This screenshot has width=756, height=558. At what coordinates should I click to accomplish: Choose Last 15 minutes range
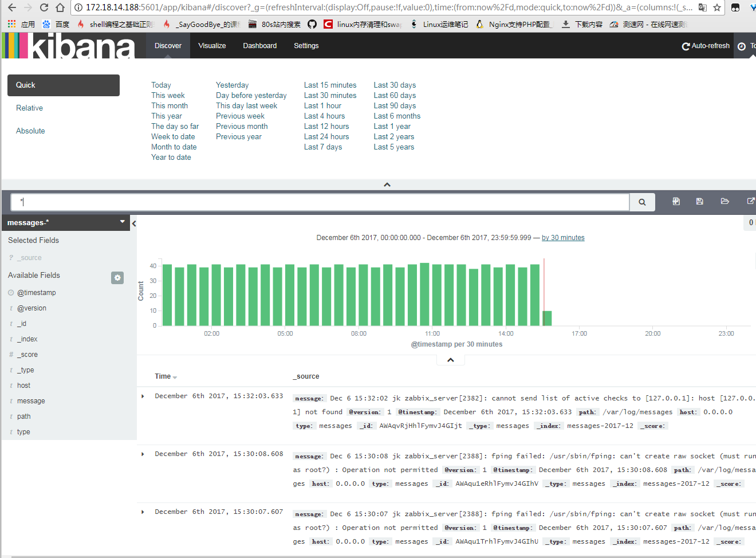click(x=330, y=85)
